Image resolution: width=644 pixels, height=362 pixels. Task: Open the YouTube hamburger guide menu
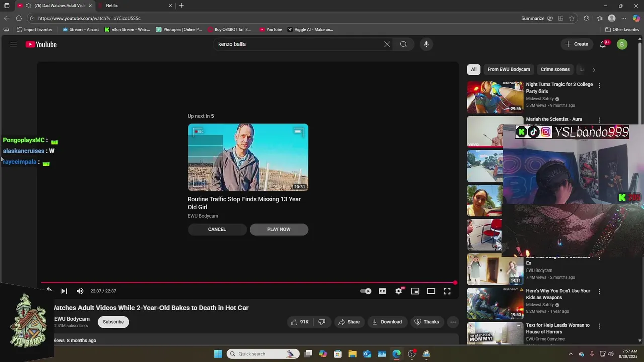tap(14, 44)
